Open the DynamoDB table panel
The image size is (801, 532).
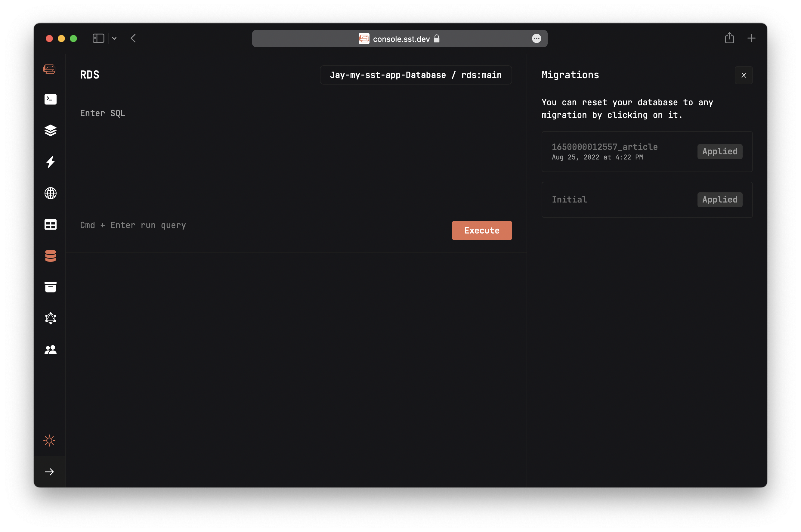(x=50, y=224)
